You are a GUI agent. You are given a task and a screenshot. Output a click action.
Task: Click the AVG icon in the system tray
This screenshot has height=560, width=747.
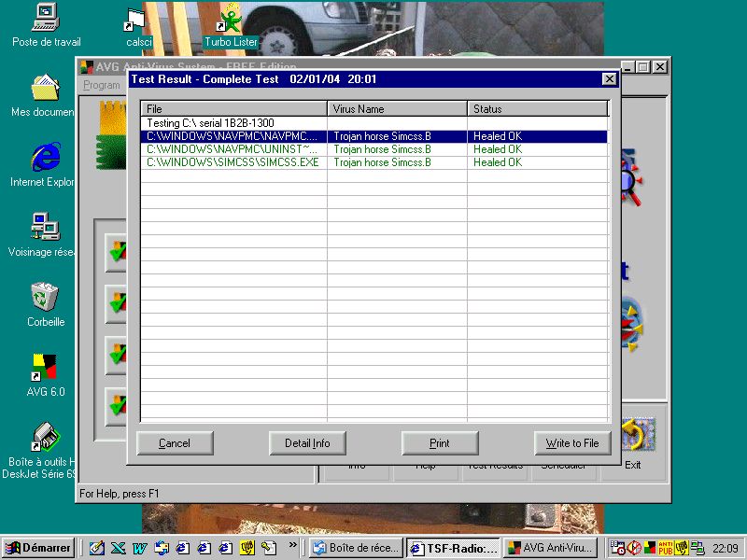click(x=649, y=548)
